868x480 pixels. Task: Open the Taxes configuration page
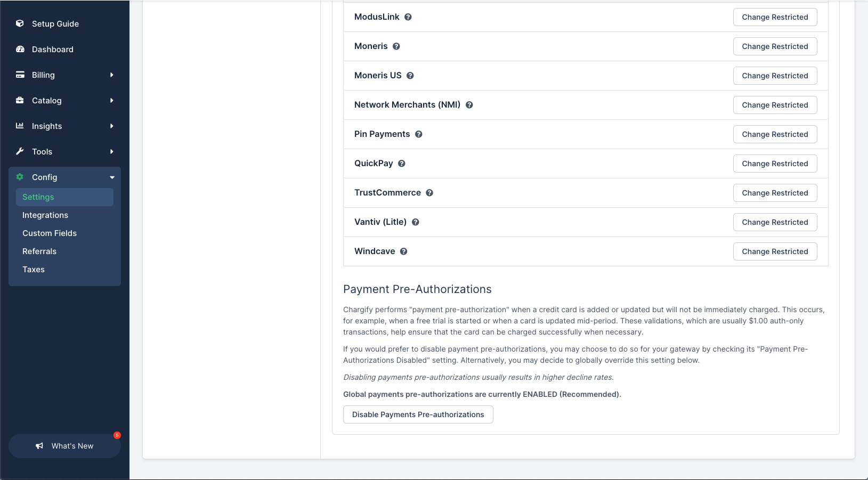34,270
